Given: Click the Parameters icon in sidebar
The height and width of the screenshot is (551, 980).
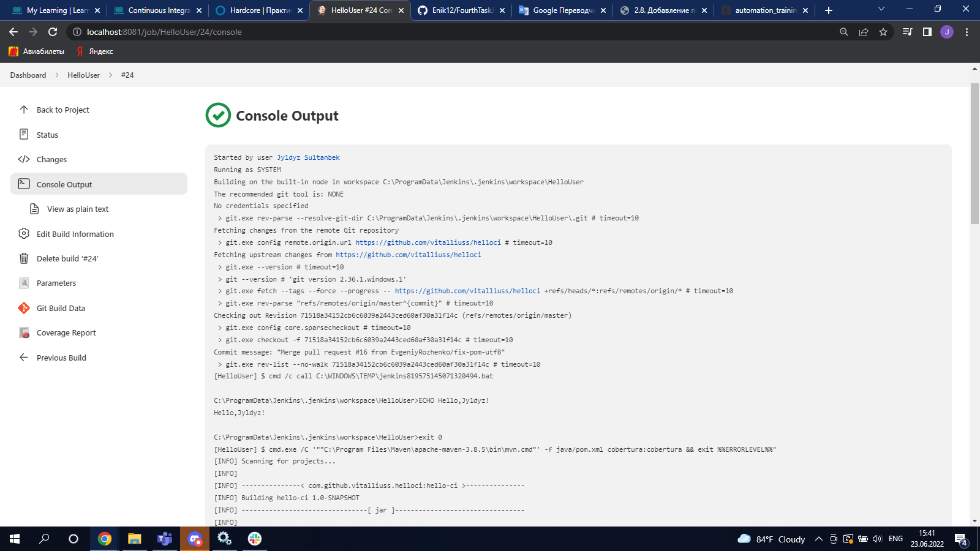Looking at the screenshot, I should click(24, 283).
